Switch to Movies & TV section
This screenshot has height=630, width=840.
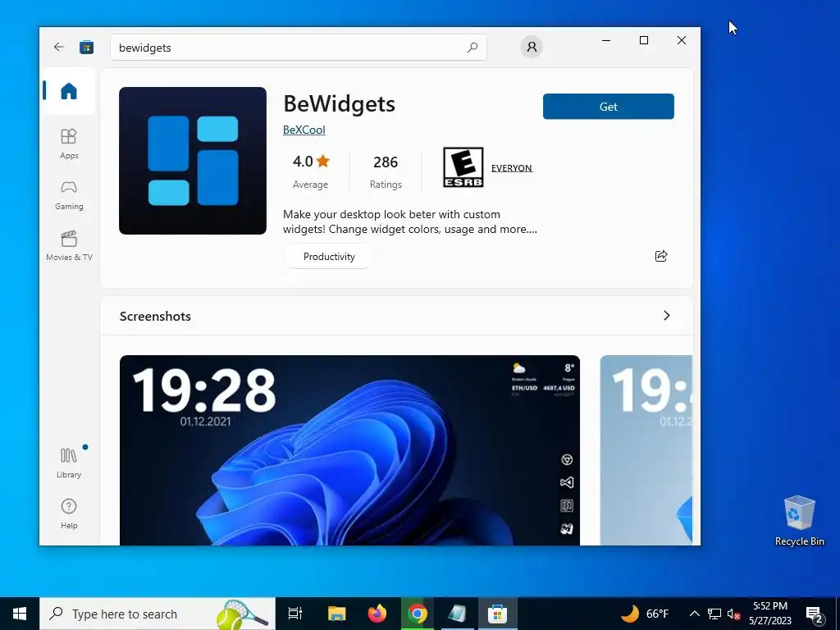pyautogui.click(x=69, y=246)
